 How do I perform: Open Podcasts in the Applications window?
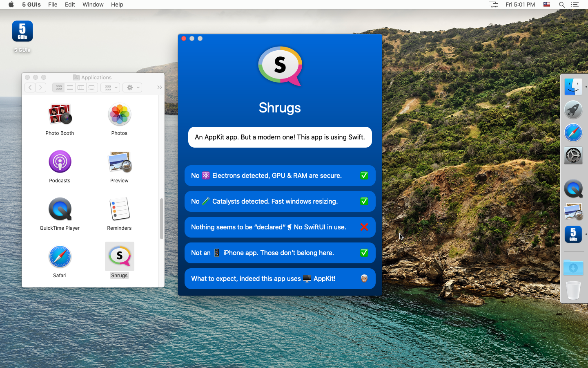click(x=60, y=162)
